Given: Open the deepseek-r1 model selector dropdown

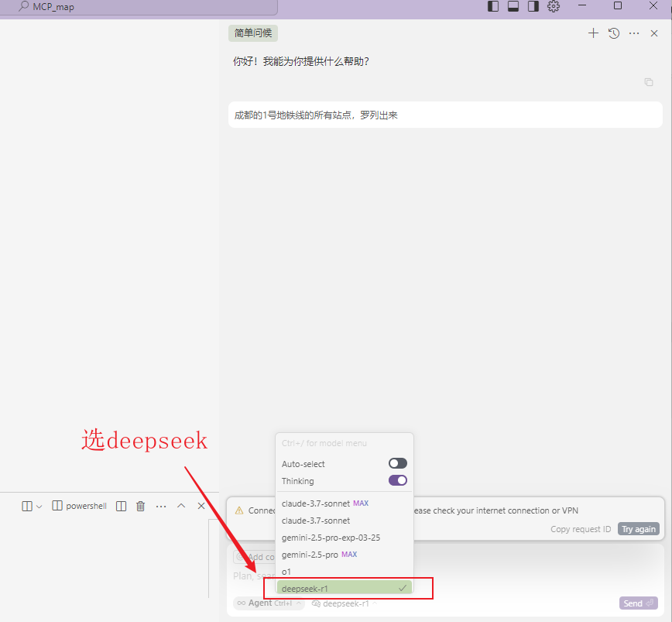Looking at the screenshot, I should (x=345, y=603).
